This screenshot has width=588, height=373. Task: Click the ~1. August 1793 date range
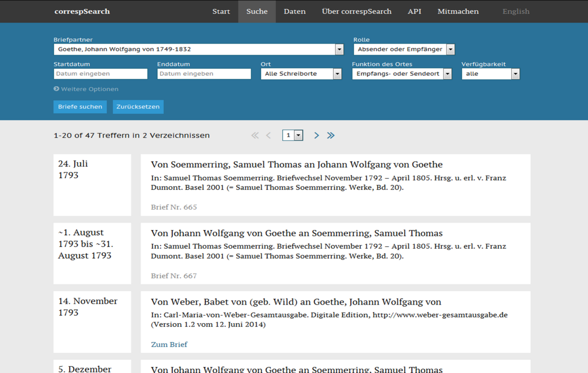point(86,244)
